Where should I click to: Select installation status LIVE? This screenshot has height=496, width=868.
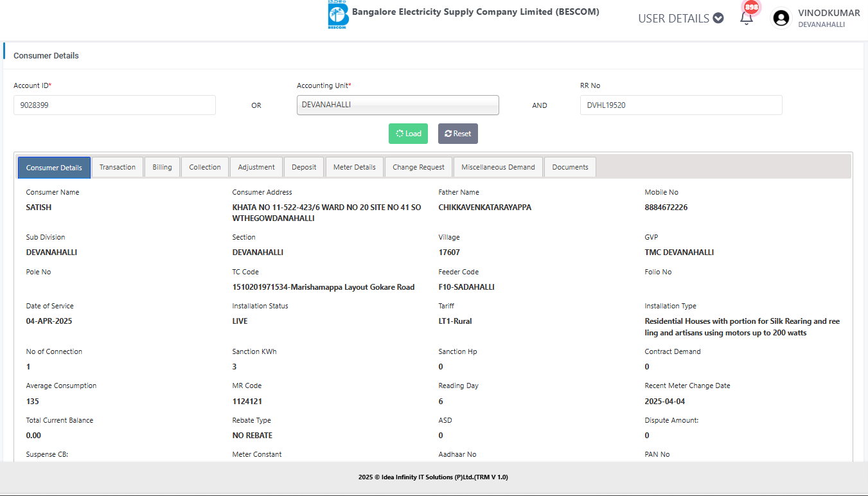240,321
